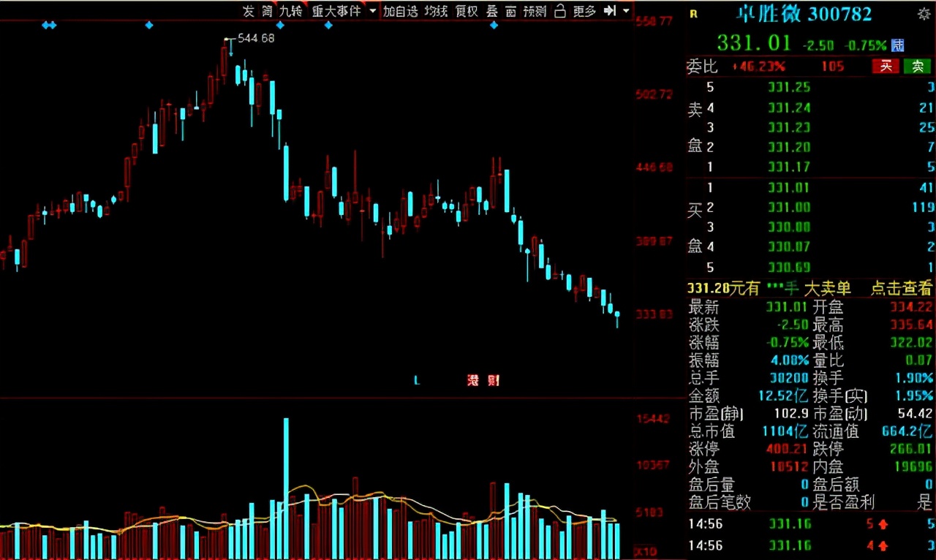Select buy level 2 price 331.00
This screenshot has width=936, height=560.
789,208
